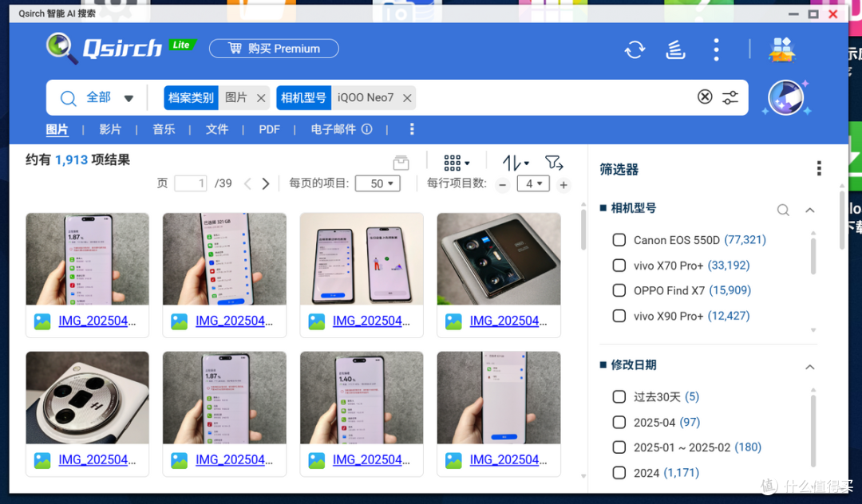Check the 2025-01 ~ 2025-02 date filter
This screenshot has width=862, height=504.
tap(619, 447)
